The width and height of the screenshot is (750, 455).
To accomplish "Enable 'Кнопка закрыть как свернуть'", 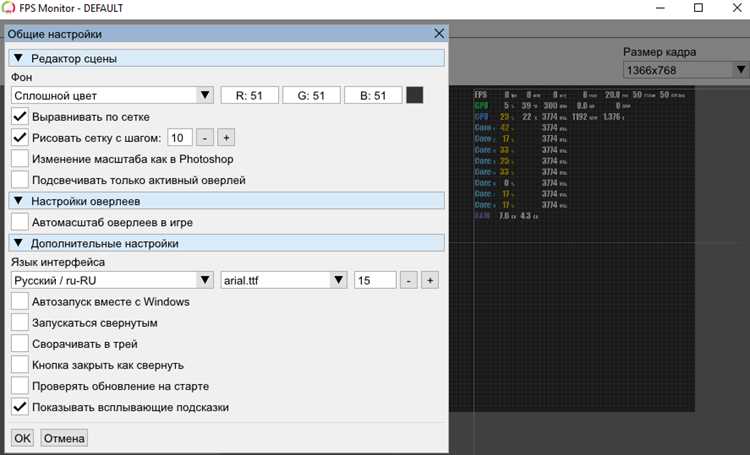I will 20,365.
